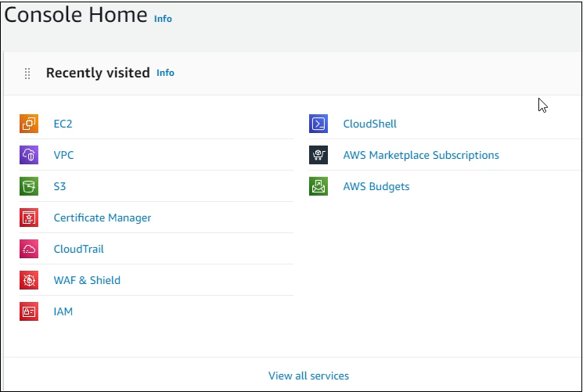Open Info next to Recently visited

(165, 73)
